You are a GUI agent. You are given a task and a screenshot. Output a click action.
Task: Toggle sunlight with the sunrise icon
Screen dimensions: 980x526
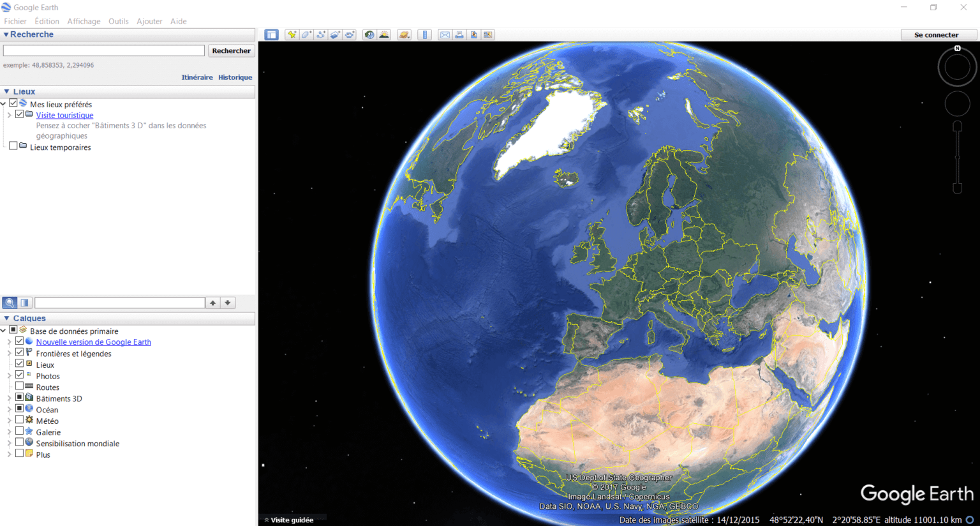click(x=384, y=34)
